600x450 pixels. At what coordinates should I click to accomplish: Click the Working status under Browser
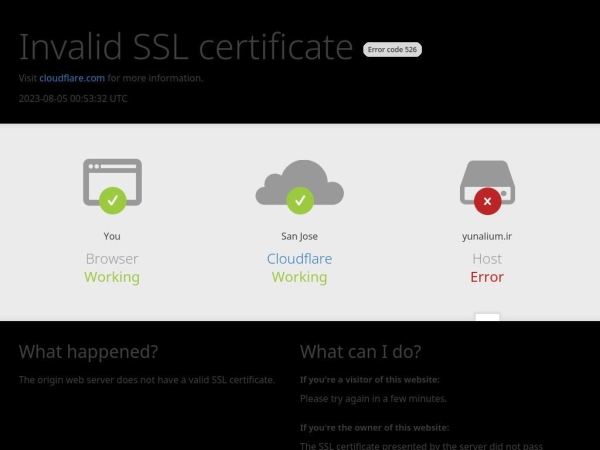tap(112, 277)
